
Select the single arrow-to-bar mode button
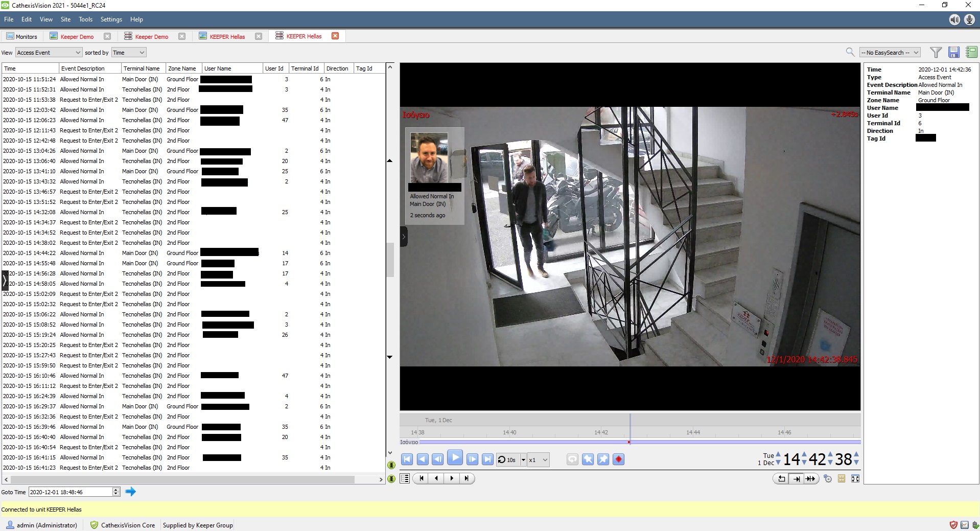[796, 479]
